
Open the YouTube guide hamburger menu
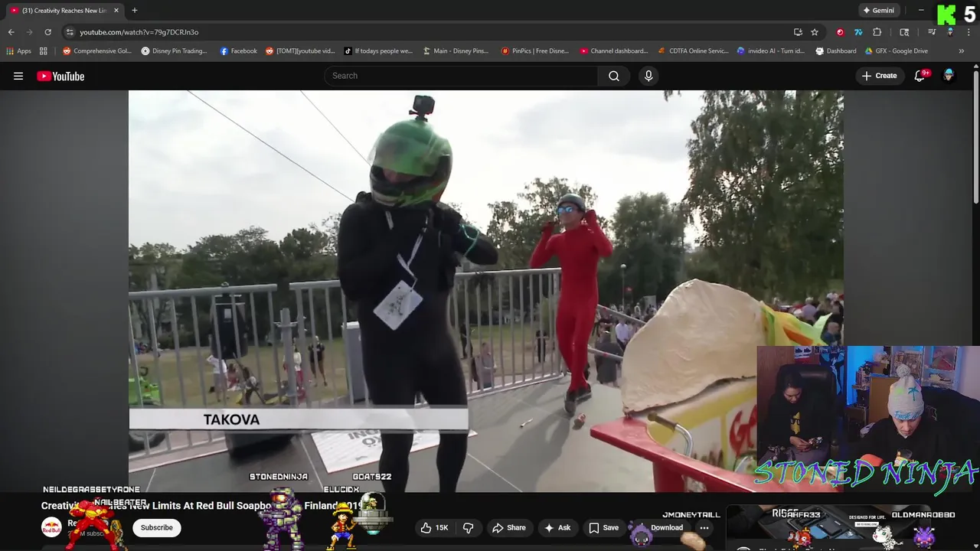(x=18, y=76)
